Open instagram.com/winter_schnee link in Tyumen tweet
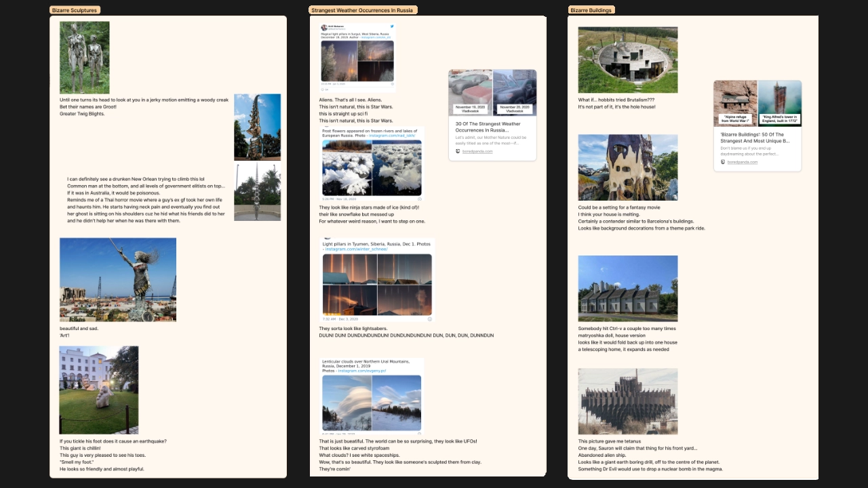The height and width of the screenshot is (488, 868). tap(357, 249)
